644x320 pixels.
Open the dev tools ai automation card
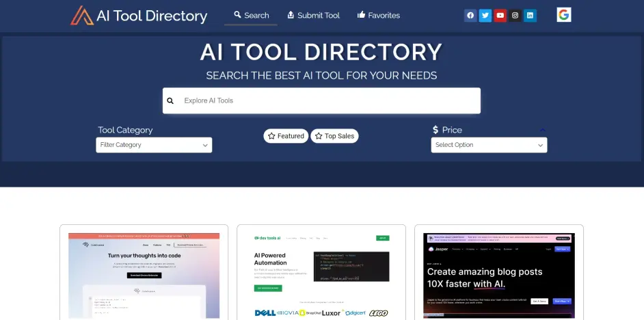[321, 272]
